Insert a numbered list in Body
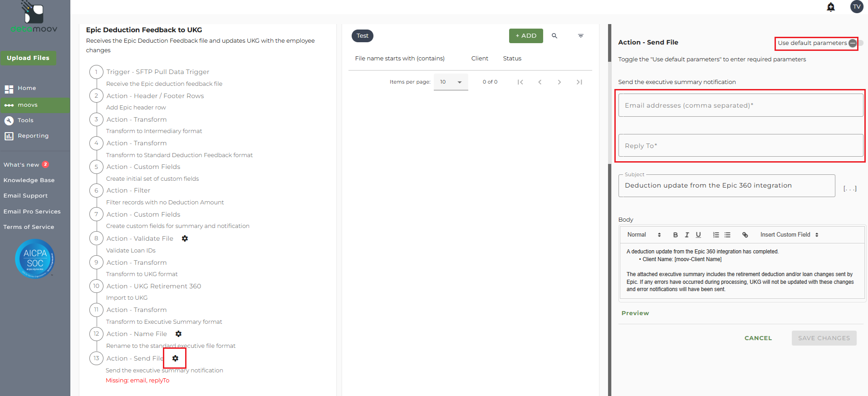The width and height of the screenshot is (868, 396). [x=716, y=235]
